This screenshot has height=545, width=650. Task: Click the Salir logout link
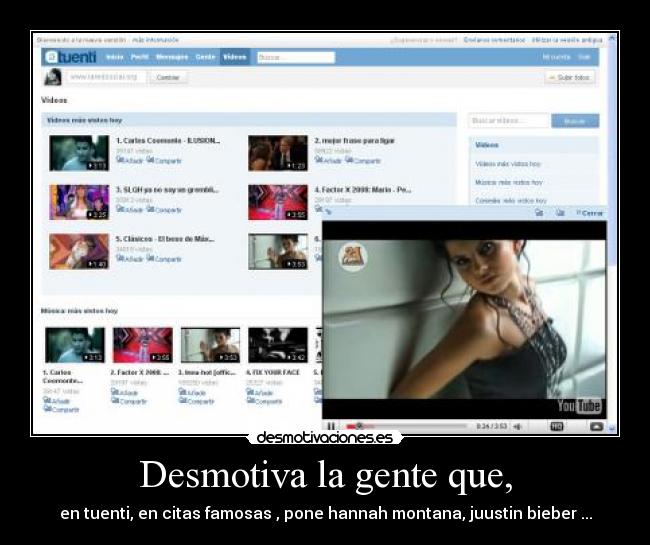coord(584,57)
